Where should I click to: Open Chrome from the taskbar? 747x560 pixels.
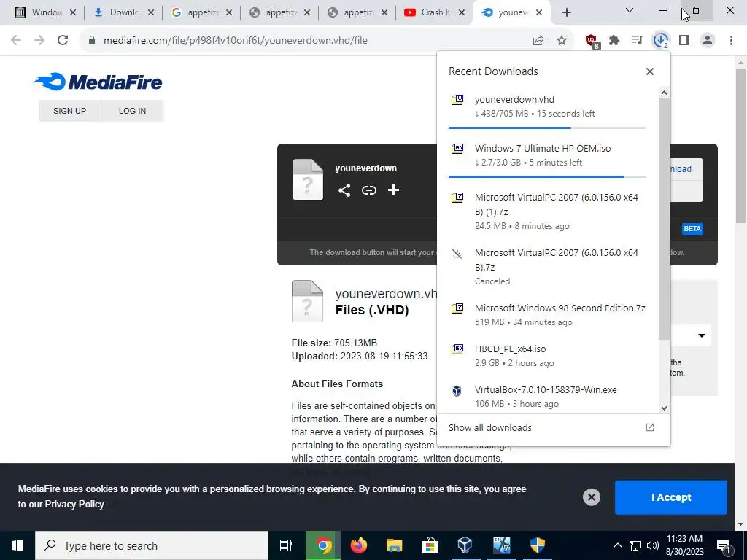click(323, 545)
